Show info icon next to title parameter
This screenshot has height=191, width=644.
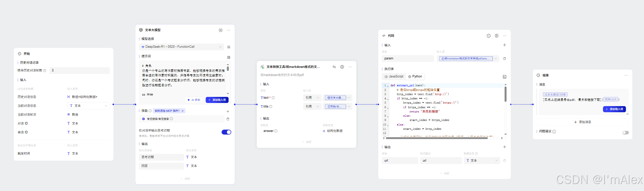coord(271,106)
